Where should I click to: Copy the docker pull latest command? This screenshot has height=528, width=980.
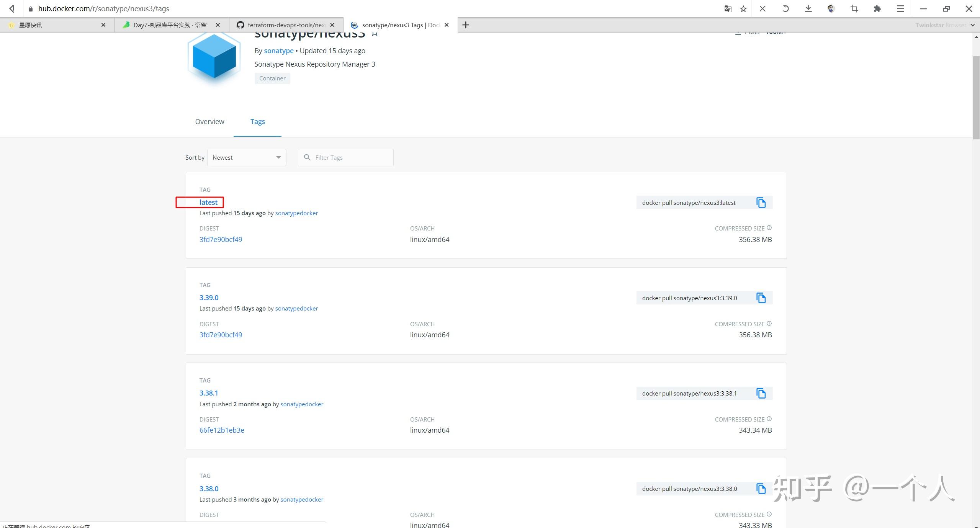[761, 203]
